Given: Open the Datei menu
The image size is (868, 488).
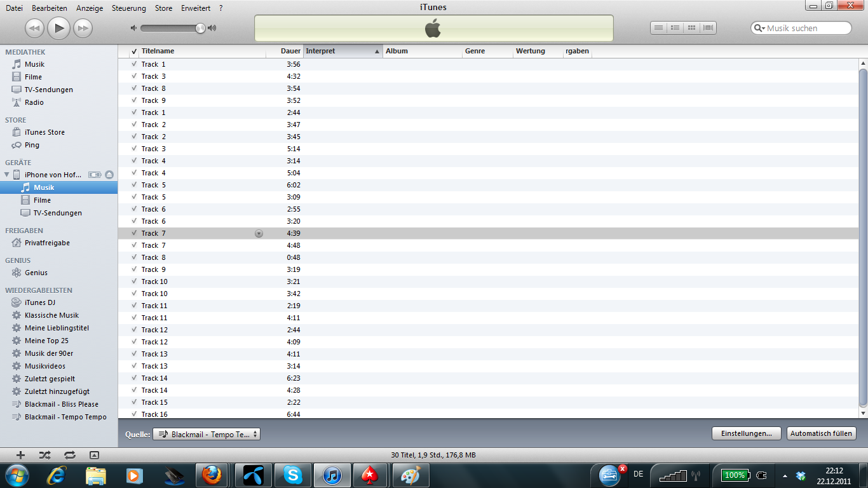Looking at the screenshot, I should click(14, 8).
